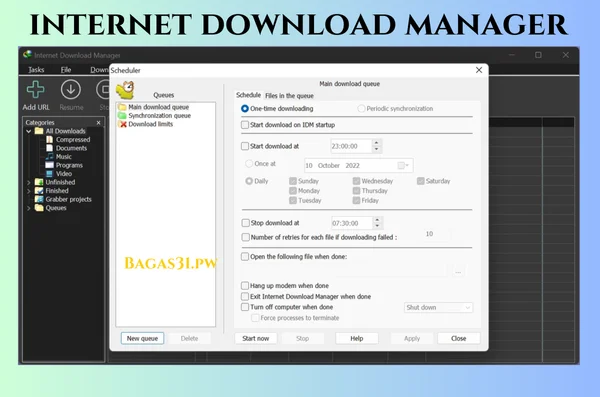
Task: Adjust the start time 23:00:00 spinner
Action: click(x=377, y=146)
